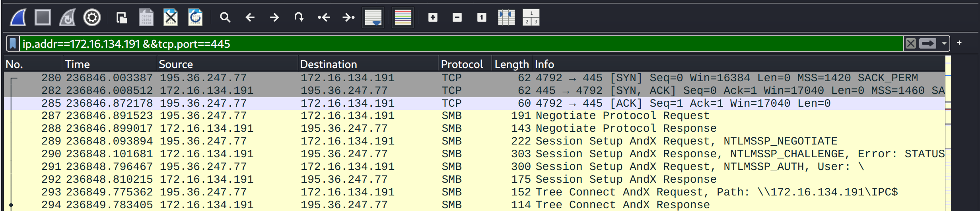The width and height of the screenshot is (980, 211).
Task: Apply the display filter with arrow button
Action: pyautogui.click(x=927, y=43)
